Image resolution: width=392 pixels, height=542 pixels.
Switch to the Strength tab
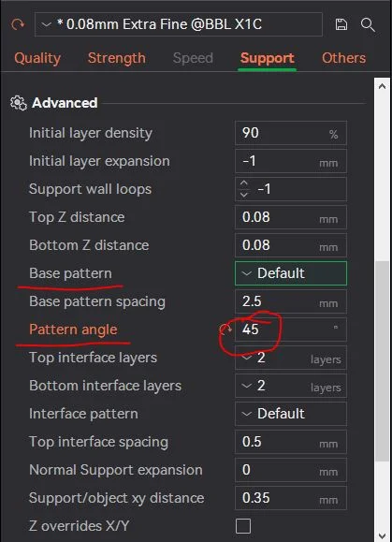click(x=117, y=58)
